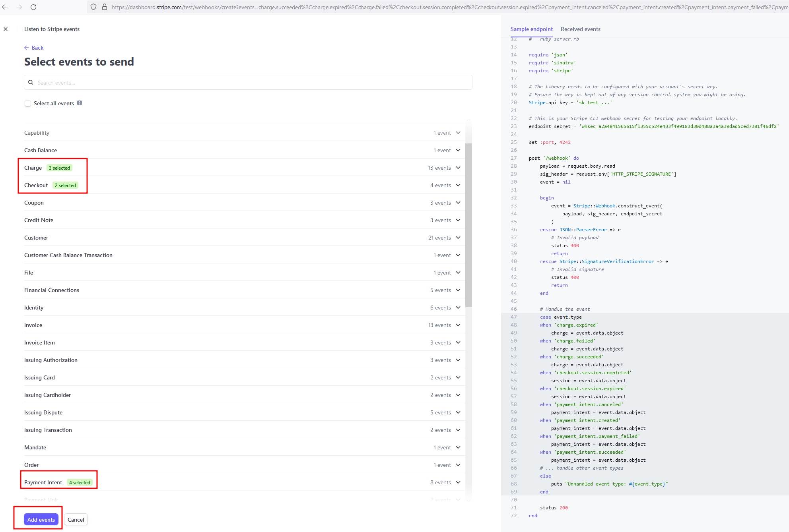Expand the Customer Cash Balance Transaction chevron
The width and height of the screenshot is (789, 532).
pyautogui.click(x=458, y=255)
